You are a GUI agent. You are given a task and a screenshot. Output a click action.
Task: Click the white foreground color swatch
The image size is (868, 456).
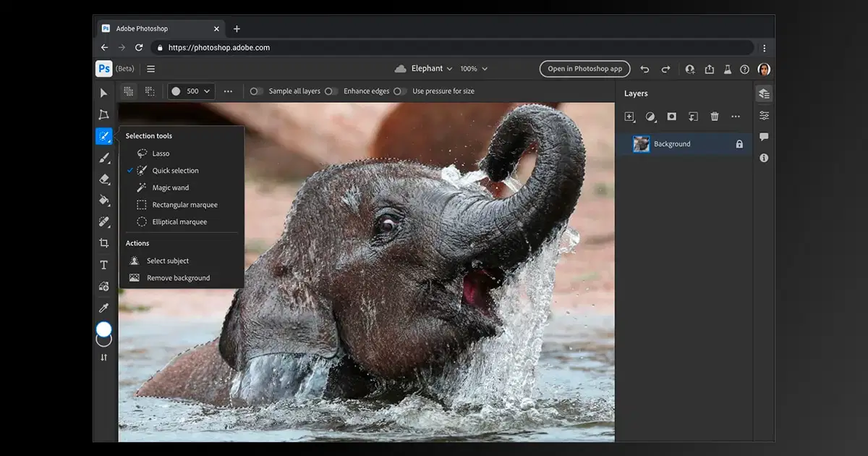pyautogui.click(x=104, y=329)
